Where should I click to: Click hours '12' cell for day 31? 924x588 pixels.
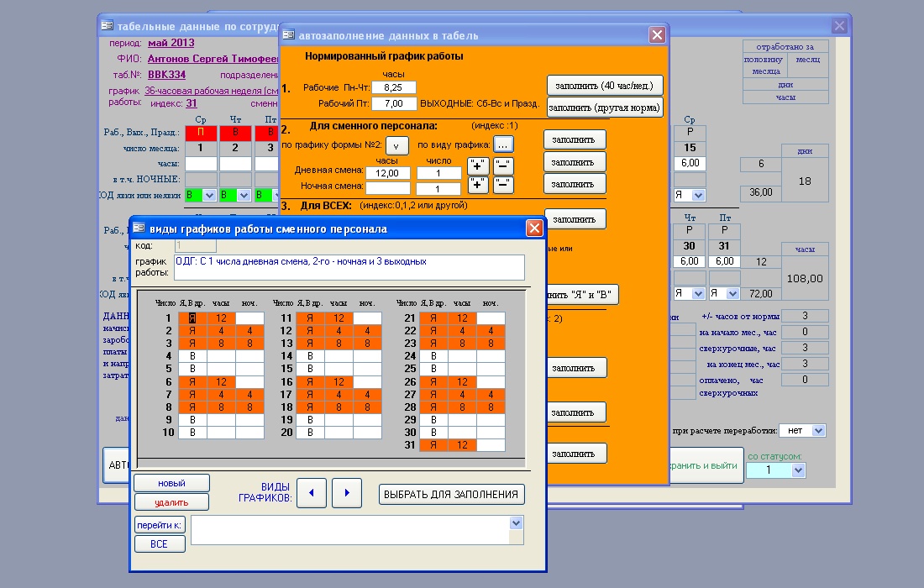(x=462, y=445)
